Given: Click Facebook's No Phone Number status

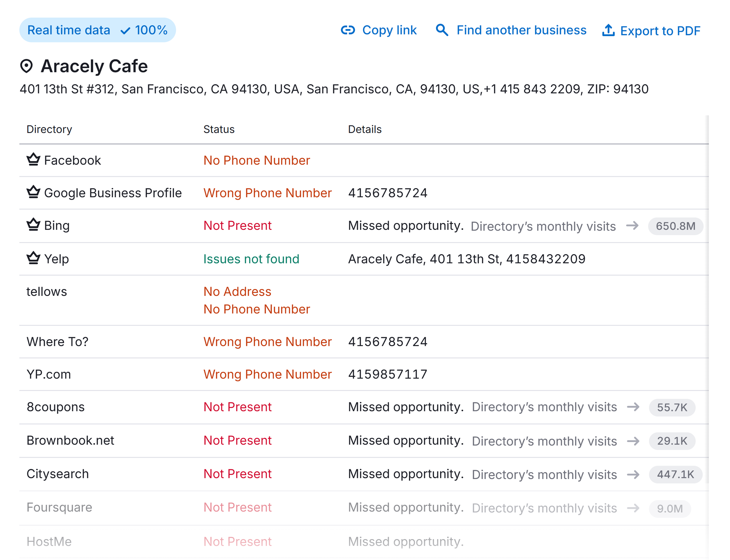Looking at the screenshot, I should (x=257, y=160).
